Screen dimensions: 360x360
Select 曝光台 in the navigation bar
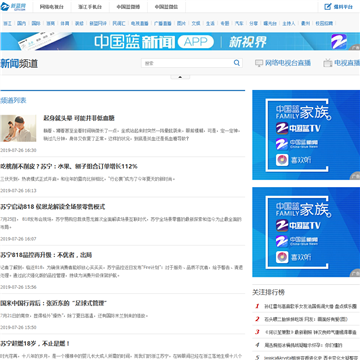coord(270,24)
